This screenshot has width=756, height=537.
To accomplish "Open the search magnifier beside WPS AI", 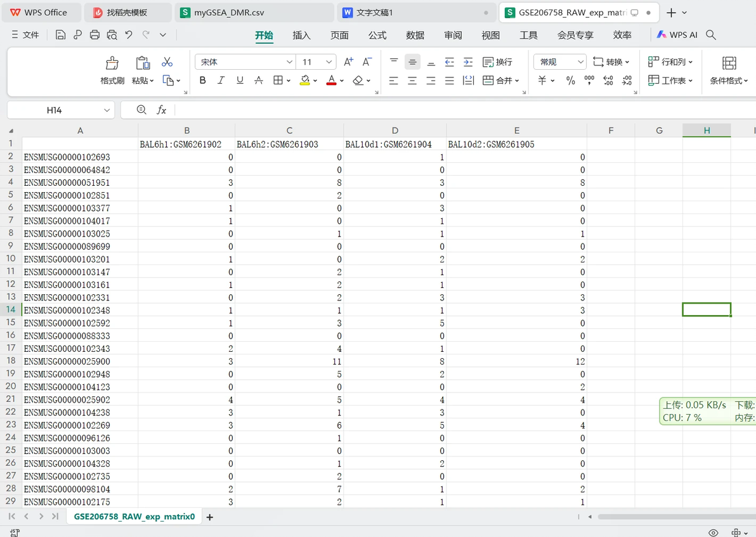I will (711, 35).
